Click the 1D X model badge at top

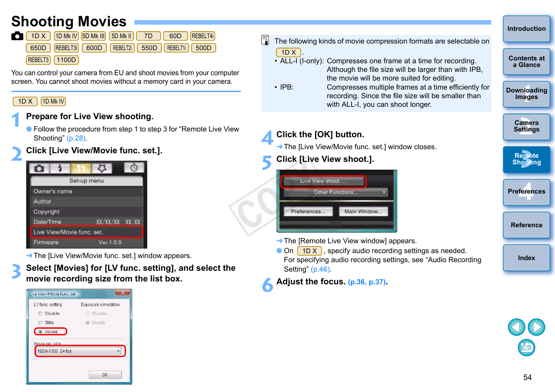38,36
